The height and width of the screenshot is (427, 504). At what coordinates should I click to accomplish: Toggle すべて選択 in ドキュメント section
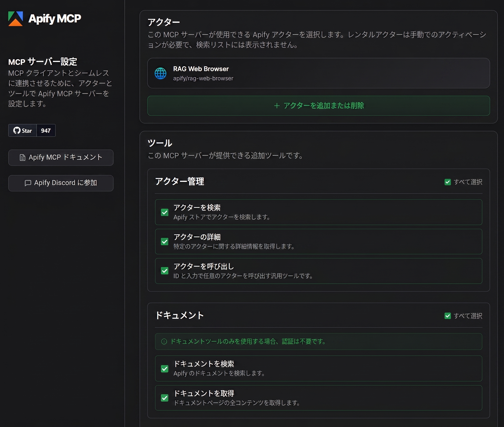pyautogui.click(x=448, y=316)
